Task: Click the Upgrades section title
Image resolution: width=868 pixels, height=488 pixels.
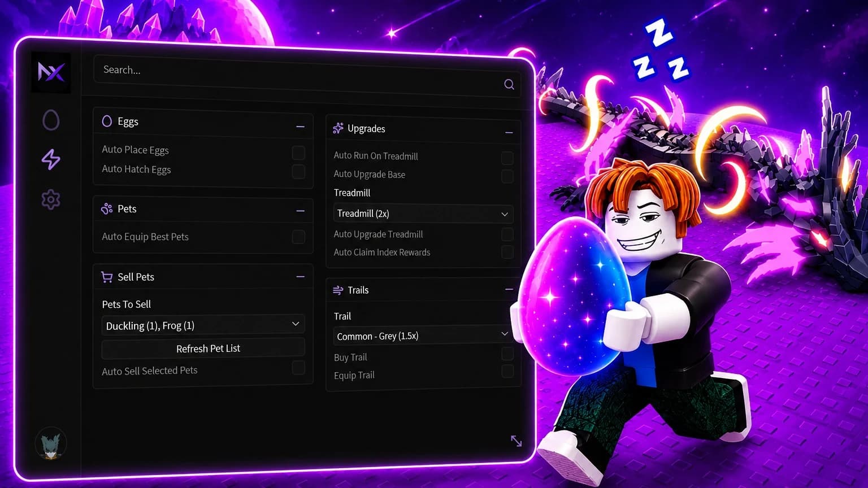Action: pos(366,129)
